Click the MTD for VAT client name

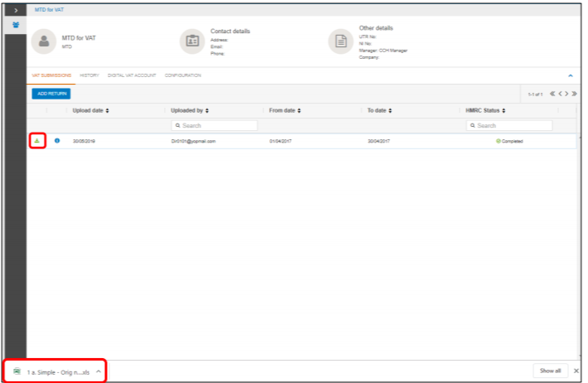(x=79, y=38)
